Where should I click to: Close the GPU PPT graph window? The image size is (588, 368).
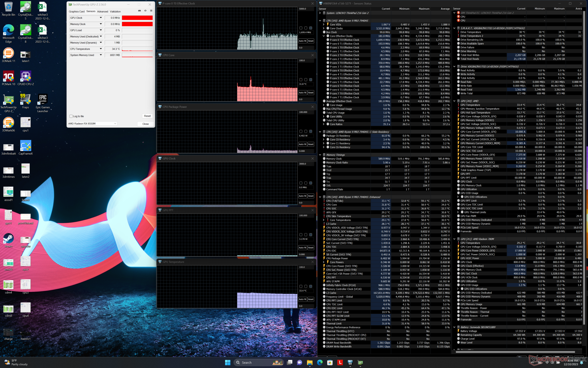[312, 210]
